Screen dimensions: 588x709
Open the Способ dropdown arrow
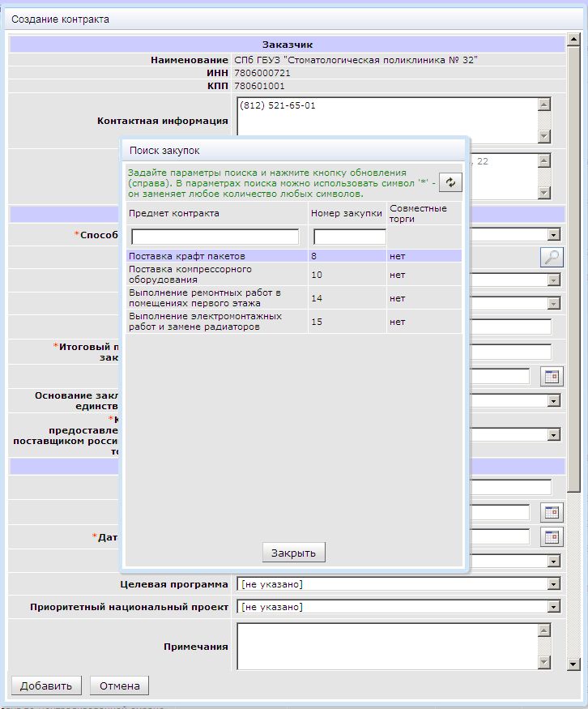pos(553,234)
